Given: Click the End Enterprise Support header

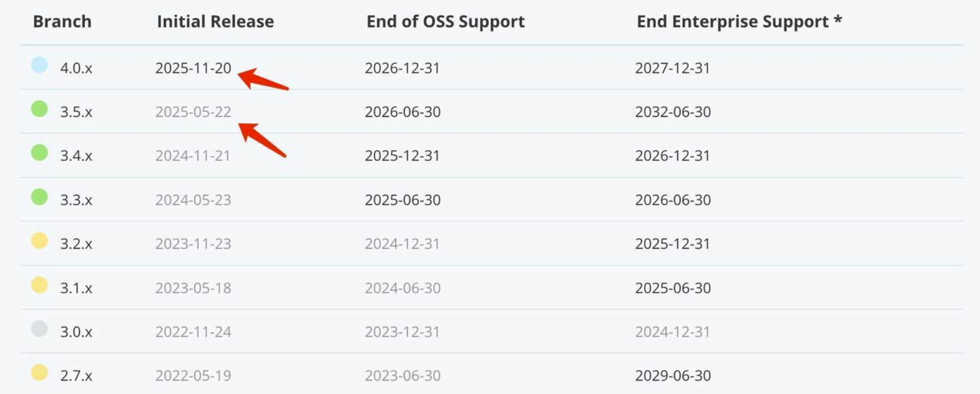Looking at the screenshot, I should (739, 21).
